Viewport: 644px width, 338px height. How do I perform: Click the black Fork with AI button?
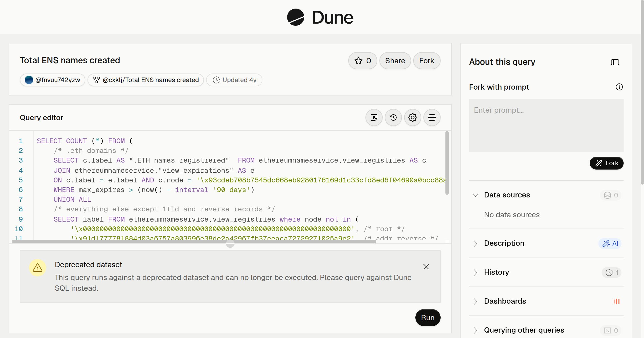coord(607,163)
